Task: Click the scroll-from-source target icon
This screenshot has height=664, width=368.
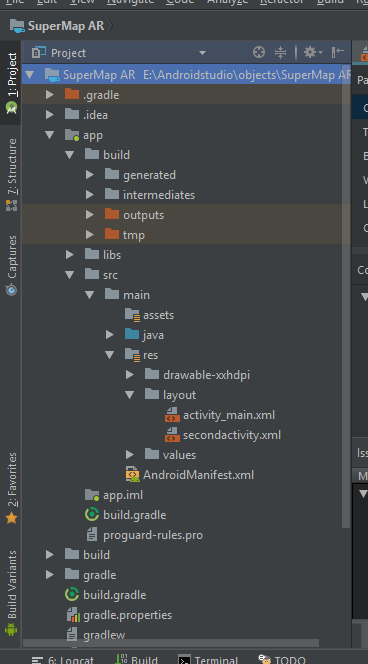Action: [x=259, y=53]
